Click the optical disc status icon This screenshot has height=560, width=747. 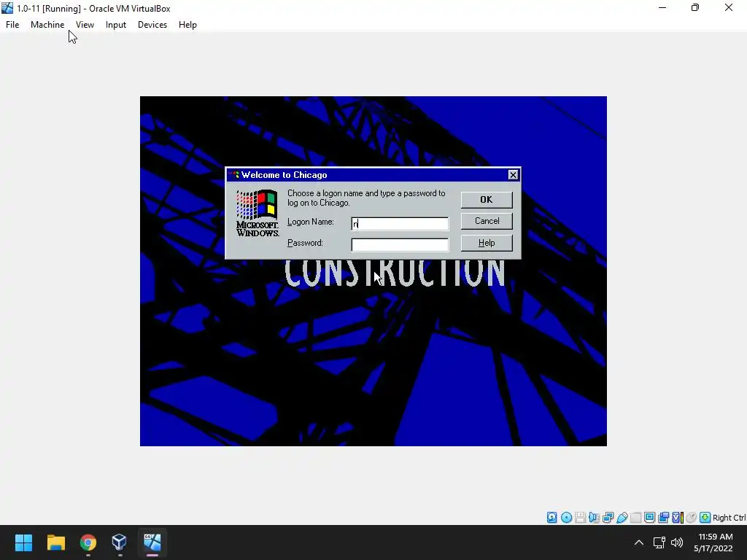[x=566, y=518]
